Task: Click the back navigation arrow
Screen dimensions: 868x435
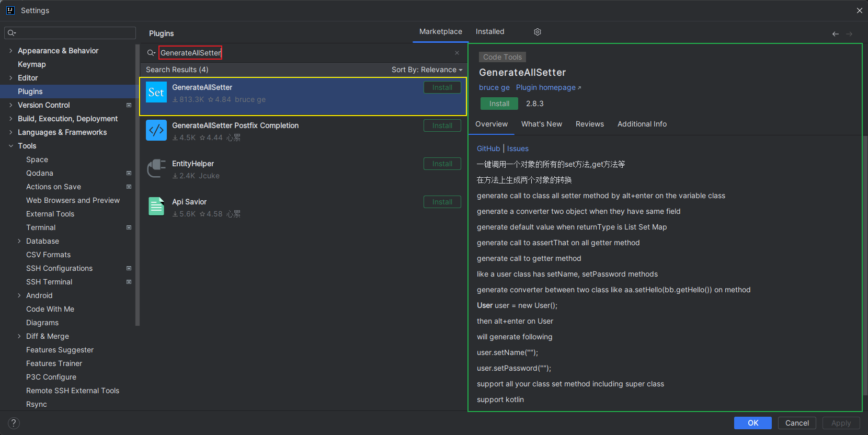Action: 835,34
